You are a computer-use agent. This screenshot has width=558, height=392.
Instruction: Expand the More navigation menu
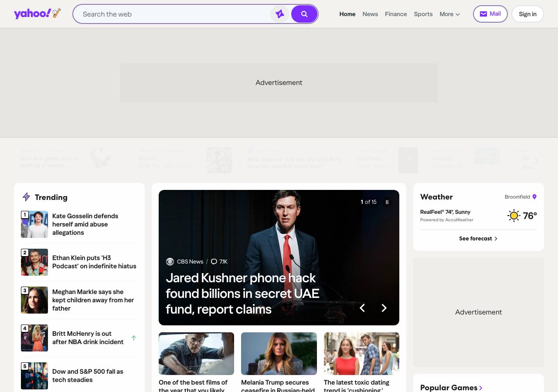[x=450, y=14]
